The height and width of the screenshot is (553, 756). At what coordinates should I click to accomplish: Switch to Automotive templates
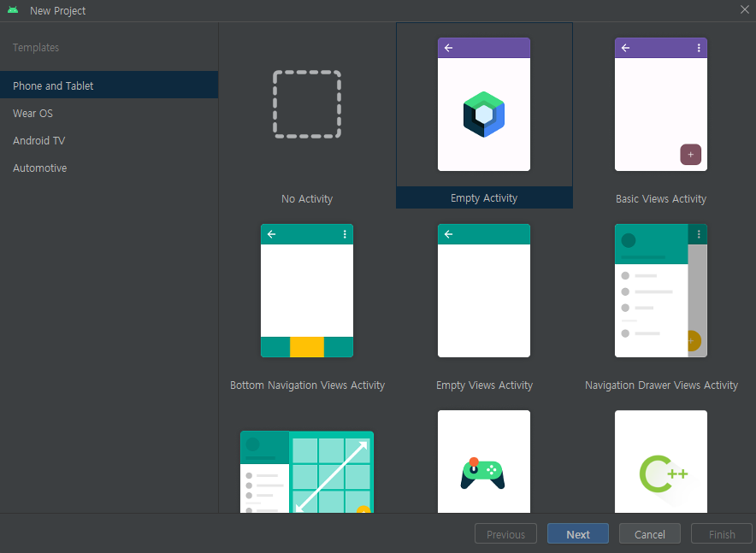click(109, 168)
